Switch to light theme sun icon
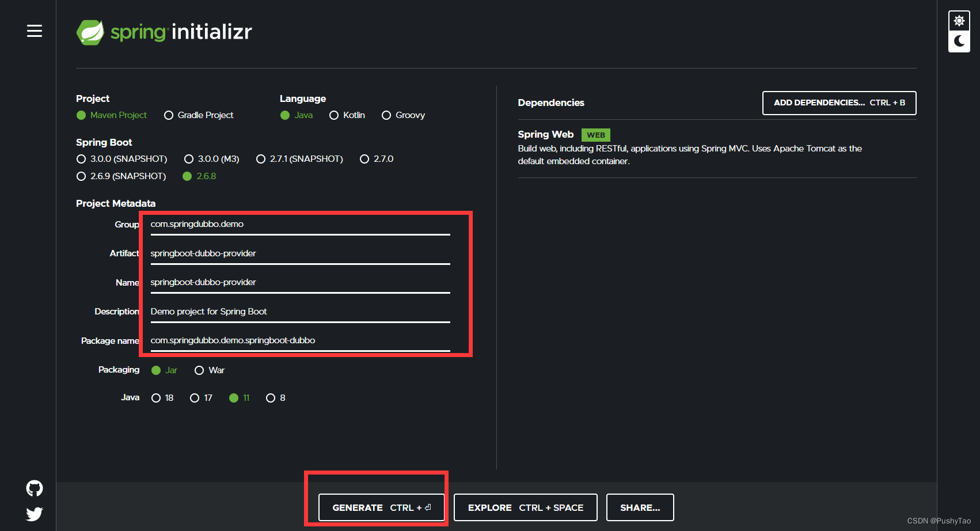The height and width of the screenshot is (531, 980). coord(959,21)
